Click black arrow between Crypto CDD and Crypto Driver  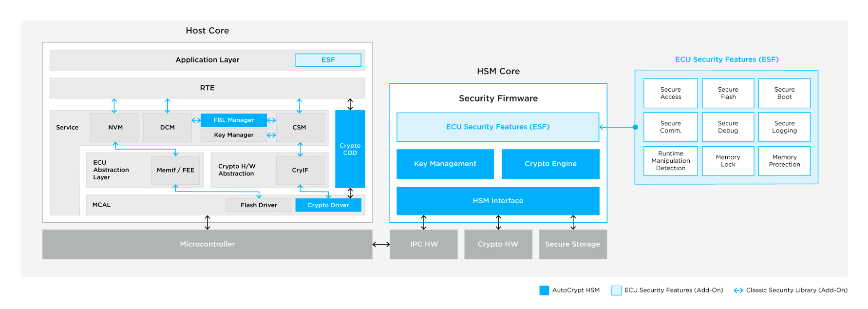pos(350,193)
